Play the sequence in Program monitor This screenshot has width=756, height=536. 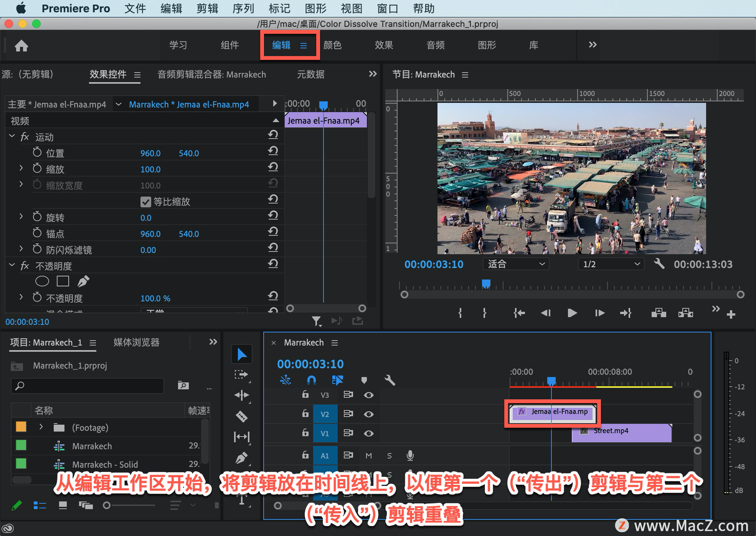point(572,313)
